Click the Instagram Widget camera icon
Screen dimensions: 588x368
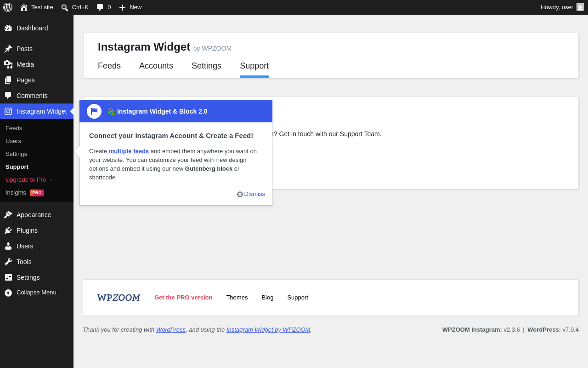tap(8, 111)
